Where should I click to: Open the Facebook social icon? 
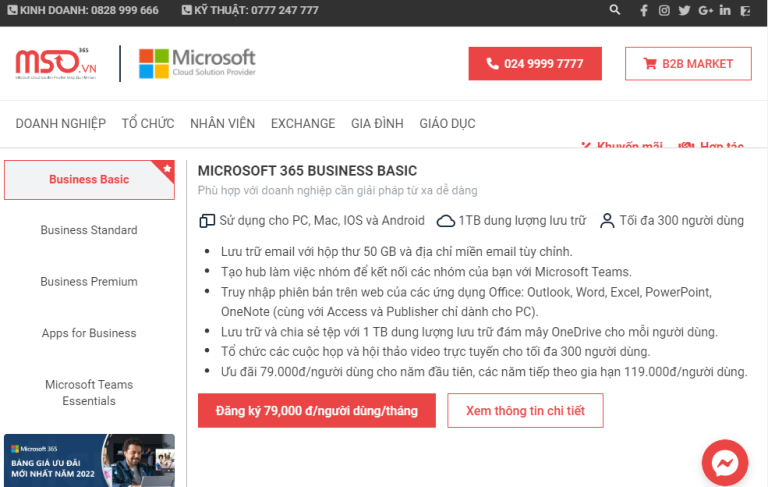pyautogui.click(x=644, y=10)
